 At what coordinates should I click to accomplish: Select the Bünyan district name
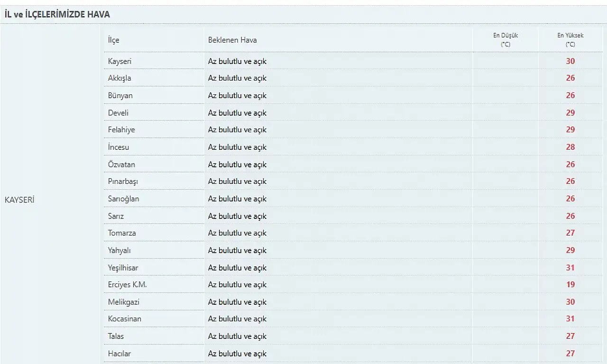pos(120,96)
